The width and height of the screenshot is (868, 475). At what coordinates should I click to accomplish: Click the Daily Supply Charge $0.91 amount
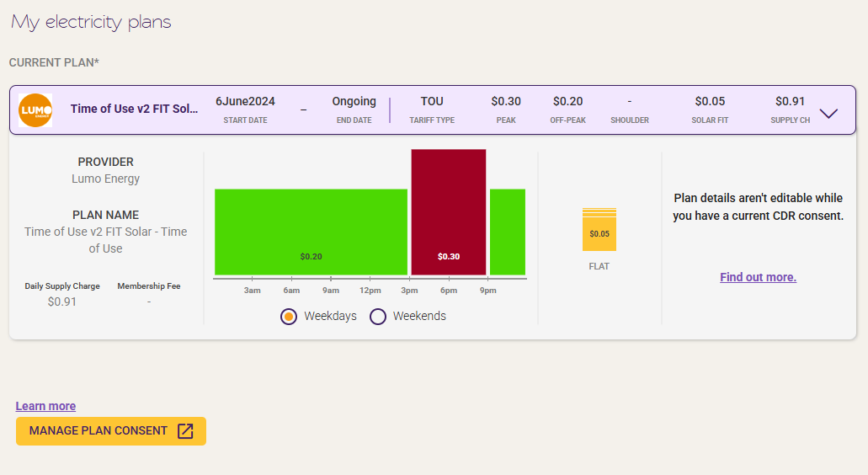(62, 302)
